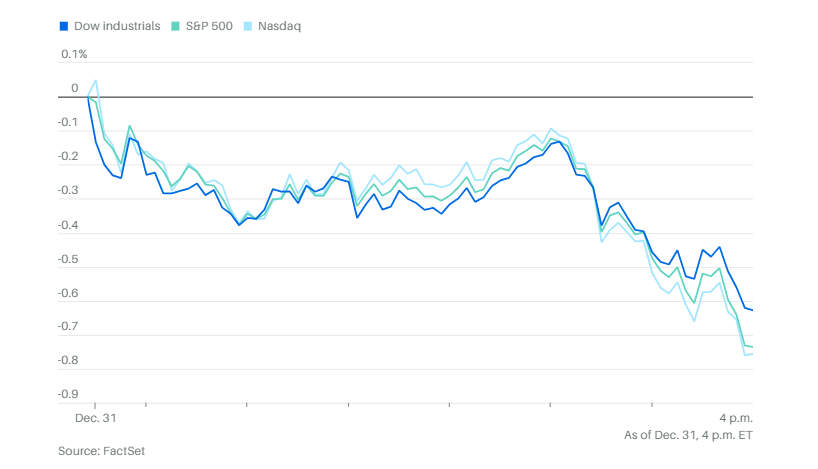Click the -0.7 y-axis label

68,327
